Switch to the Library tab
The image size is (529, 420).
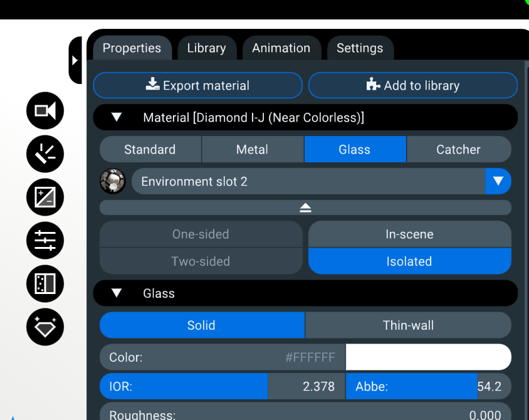[x=206, y=48]
